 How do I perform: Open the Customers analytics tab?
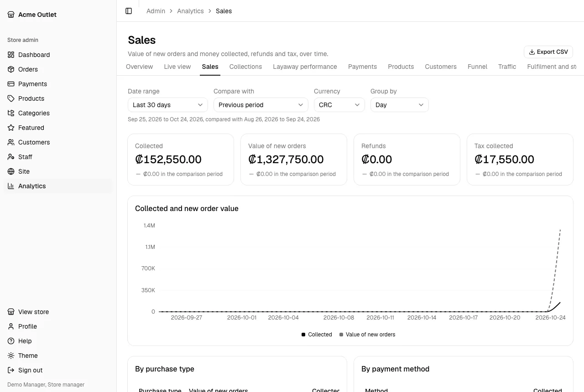441,67
